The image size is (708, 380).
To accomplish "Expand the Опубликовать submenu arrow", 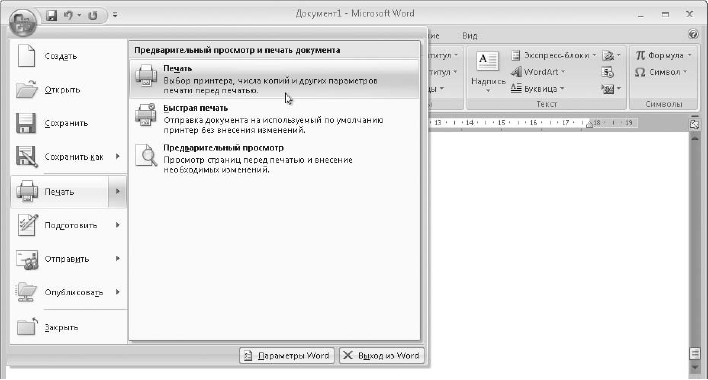I will tap(117, 292).
